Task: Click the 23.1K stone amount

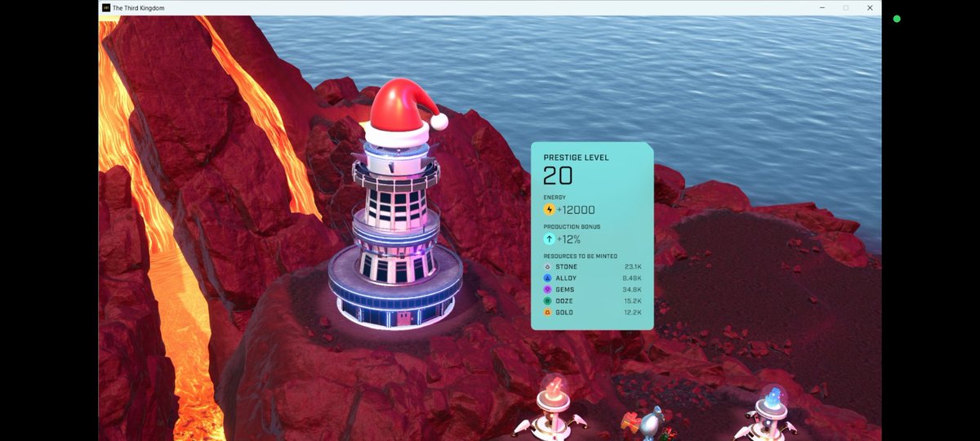Action: pyautogui.click(x=633, y=267)
